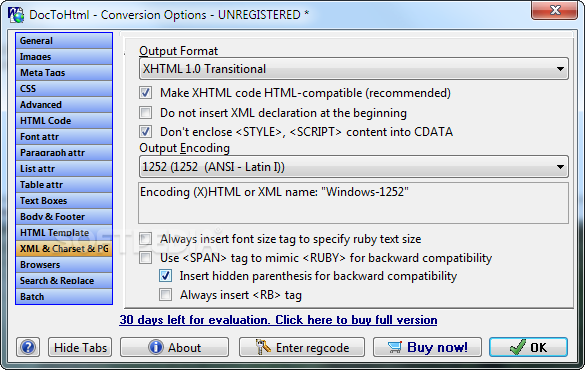This screenshot has width=585, height=370.
Task: Open the Search & Replace tab
Action: pos(64,281)
